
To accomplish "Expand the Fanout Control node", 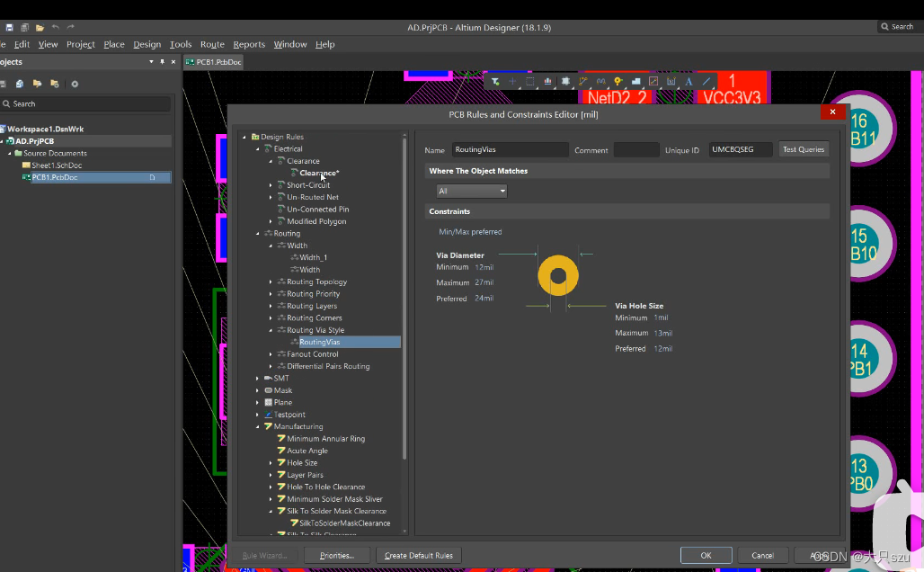I will (271, 354).
